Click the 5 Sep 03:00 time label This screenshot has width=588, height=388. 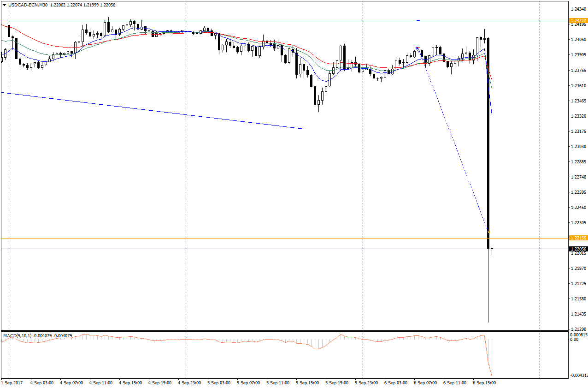(x=219, y=382)
